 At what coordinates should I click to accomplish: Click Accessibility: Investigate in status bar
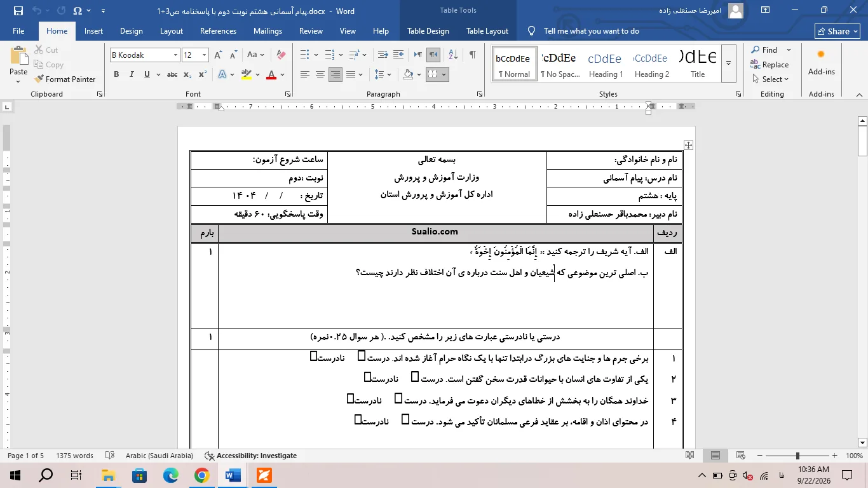pos(251,456)
